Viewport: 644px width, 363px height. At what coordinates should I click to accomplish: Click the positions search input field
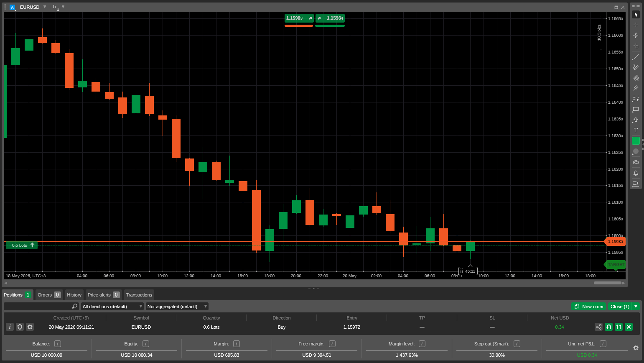point(41,307)
